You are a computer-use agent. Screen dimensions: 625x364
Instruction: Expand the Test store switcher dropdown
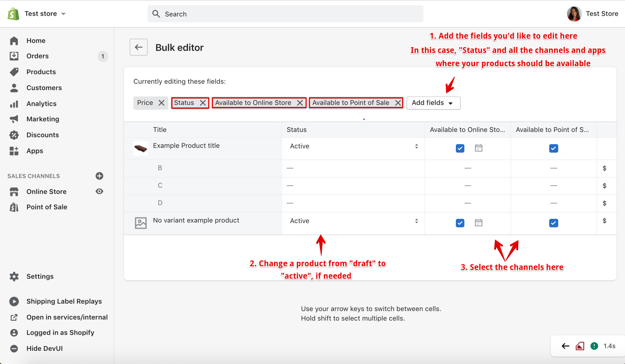[x=63, y=14]
